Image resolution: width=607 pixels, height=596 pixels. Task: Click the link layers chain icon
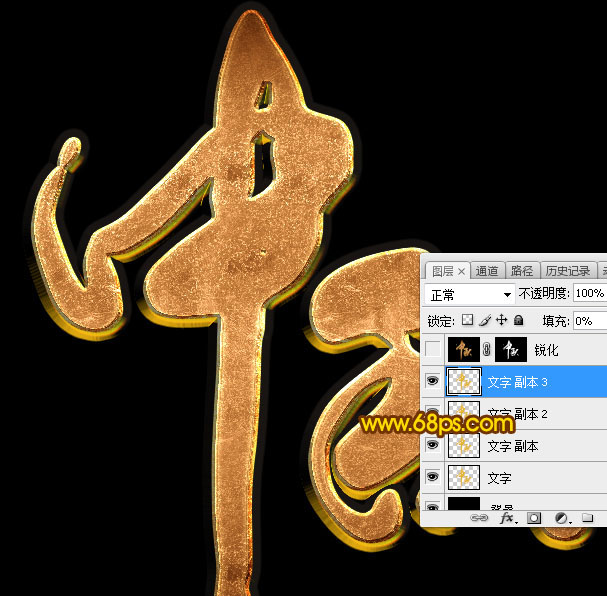(x=479, y=518)
